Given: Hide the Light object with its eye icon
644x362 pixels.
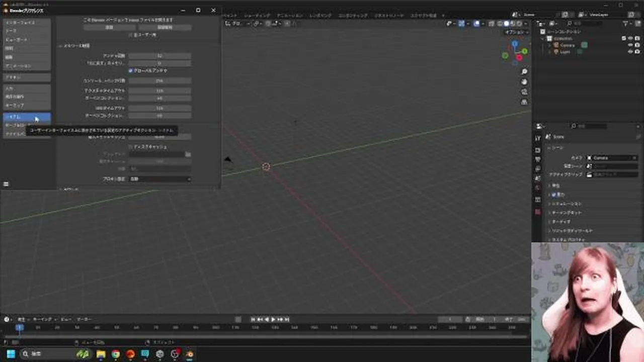Looking at the screenshot, I should [x=630, y=52].
